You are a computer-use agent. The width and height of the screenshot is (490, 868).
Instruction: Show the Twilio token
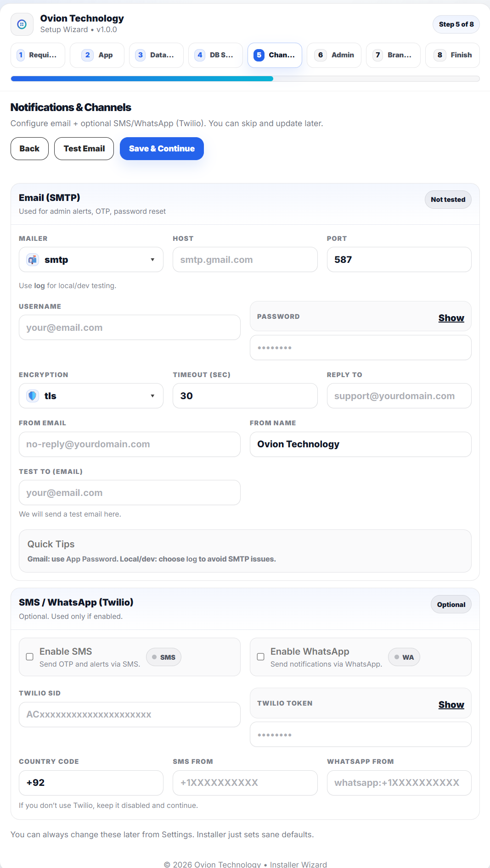click(451, 704)
